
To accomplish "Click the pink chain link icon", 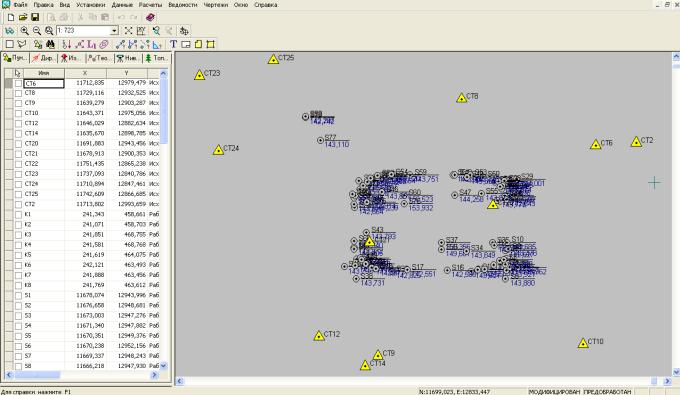I will (104, 44).
